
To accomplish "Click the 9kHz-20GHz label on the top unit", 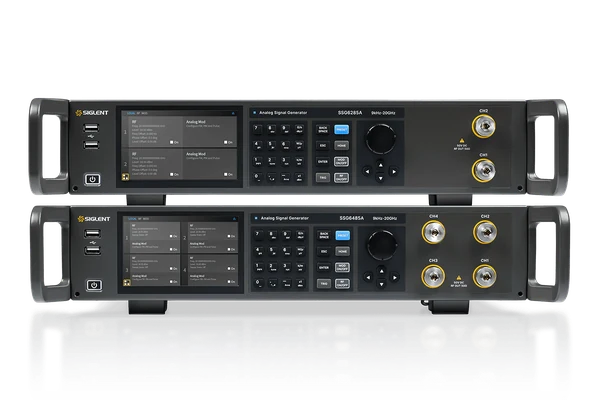I will (383, 113).
